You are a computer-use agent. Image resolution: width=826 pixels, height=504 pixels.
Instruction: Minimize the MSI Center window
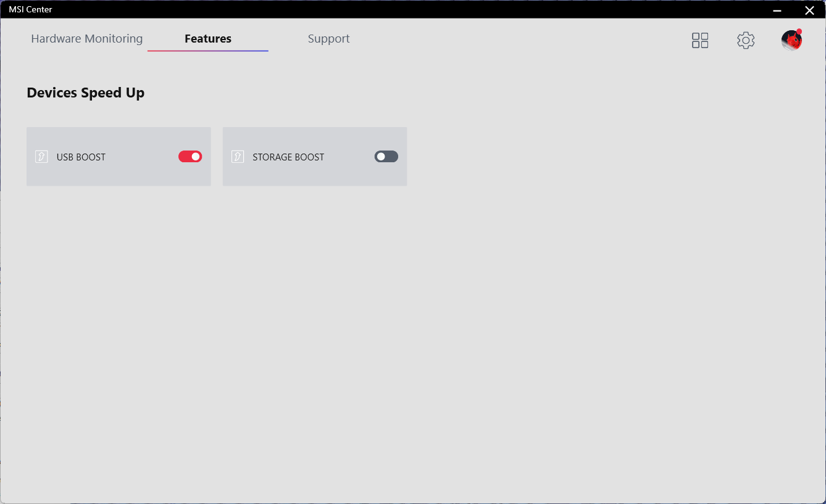coord(777,10)
